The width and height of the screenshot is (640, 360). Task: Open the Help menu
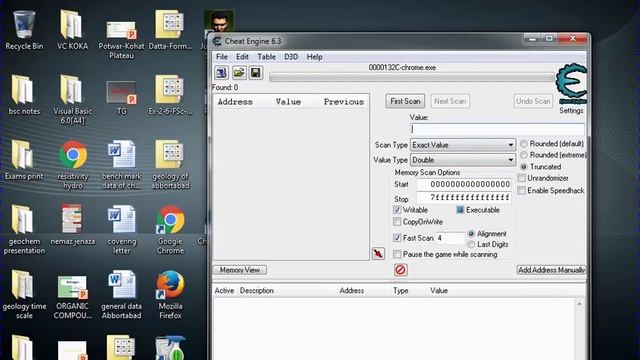[x=315, y=57]
